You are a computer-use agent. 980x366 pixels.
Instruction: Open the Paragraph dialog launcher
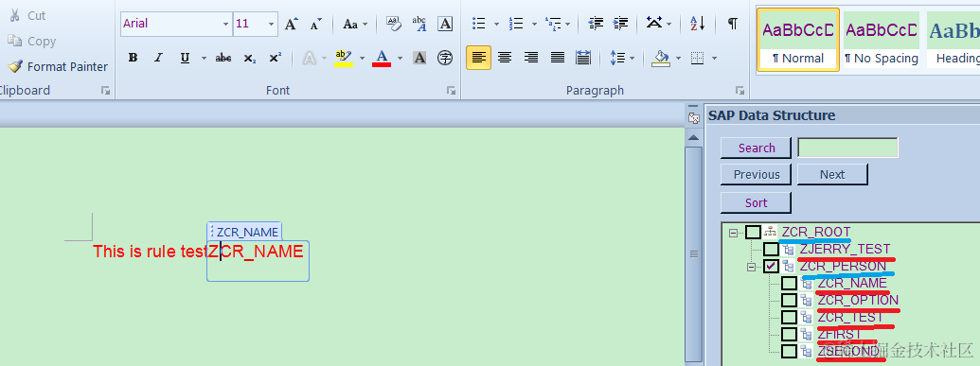740,91
